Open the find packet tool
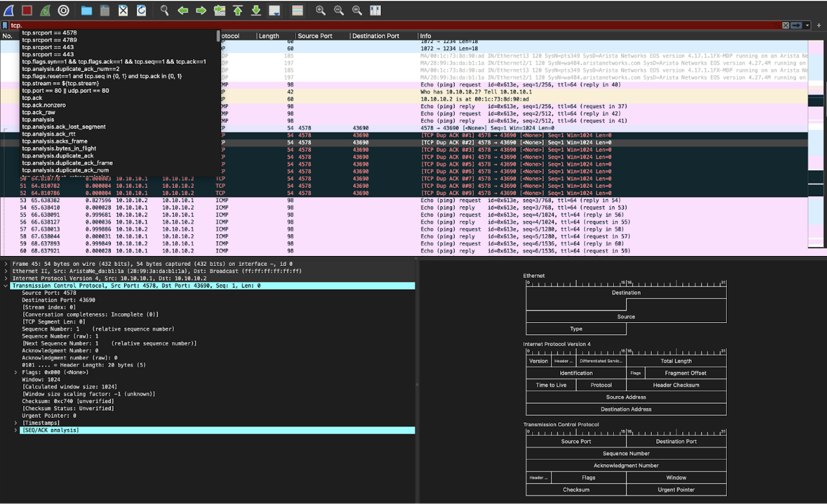 pyautogui.click(x=163, y=11)
